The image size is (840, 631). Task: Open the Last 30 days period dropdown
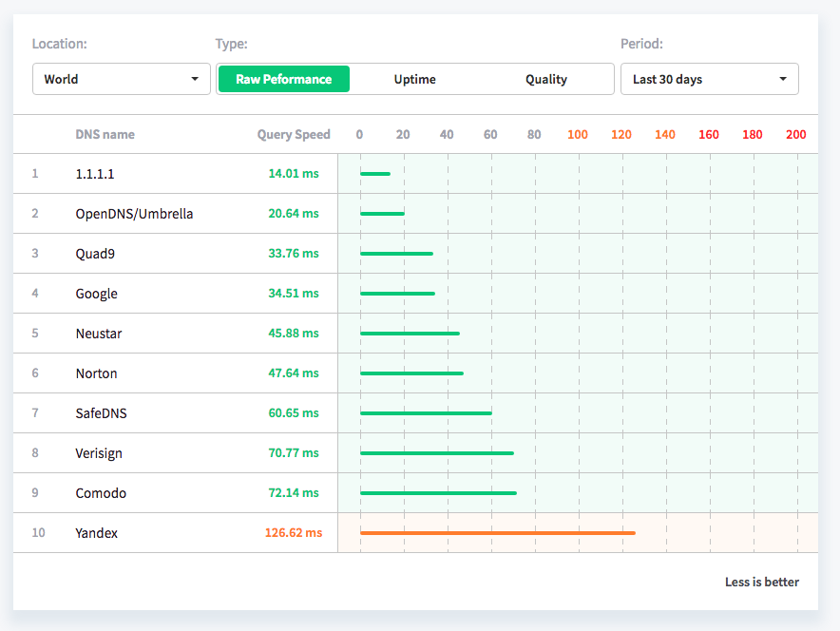709,79
